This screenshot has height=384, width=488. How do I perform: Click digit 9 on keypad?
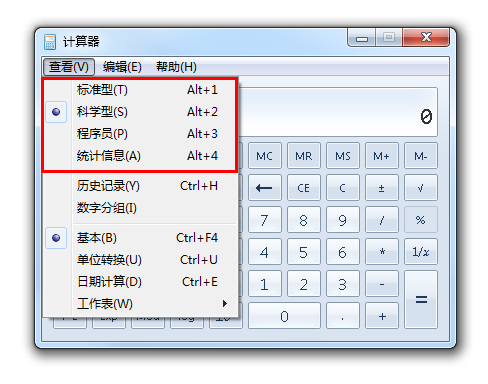pos(343,220)
